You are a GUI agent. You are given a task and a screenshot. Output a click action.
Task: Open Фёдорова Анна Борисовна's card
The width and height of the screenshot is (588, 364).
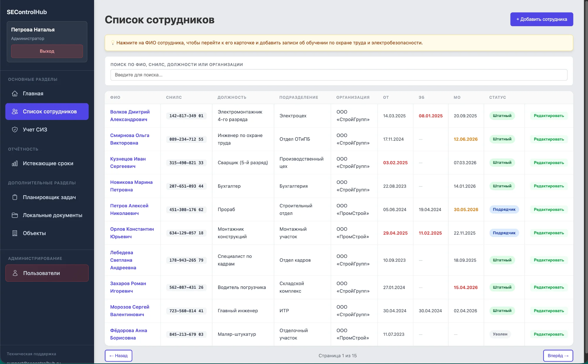[129, 334]
